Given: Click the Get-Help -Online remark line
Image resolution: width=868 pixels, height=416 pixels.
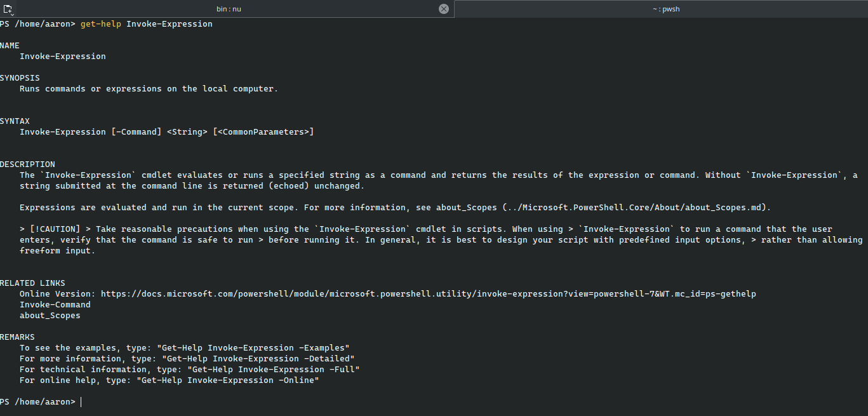Looking at the screenshot, I should pyautogui.click(x=169, y=380).
